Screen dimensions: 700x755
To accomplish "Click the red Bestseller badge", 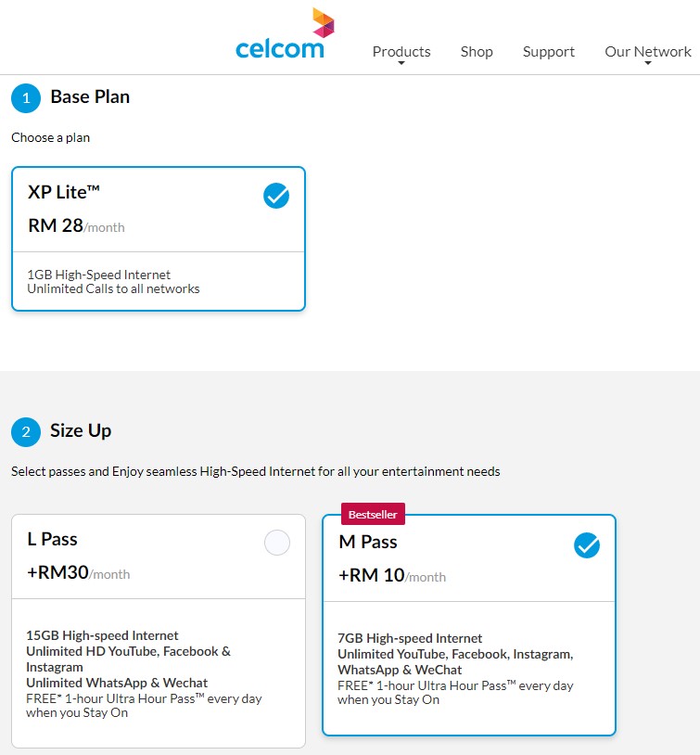I will click(x=373, y=515).
